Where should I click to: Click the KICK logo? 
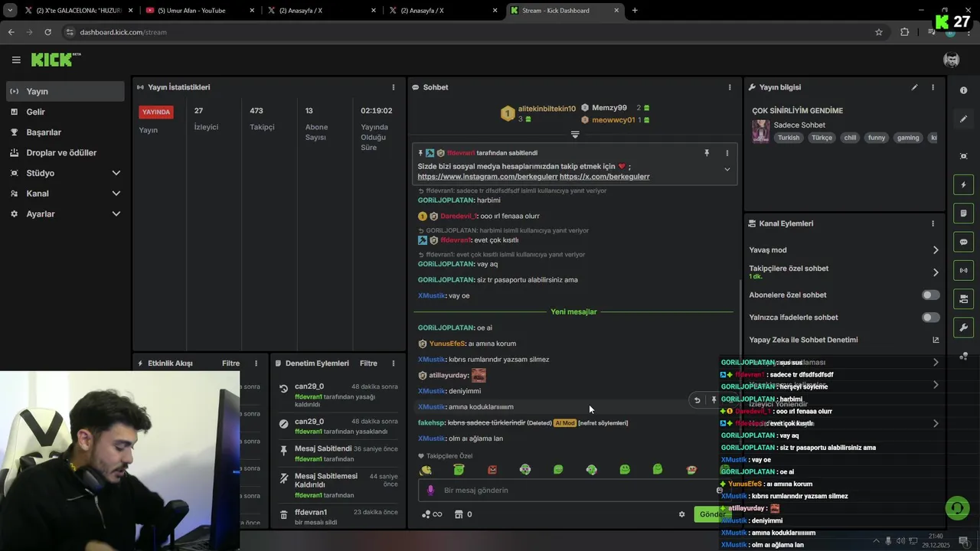click(55, 60)
